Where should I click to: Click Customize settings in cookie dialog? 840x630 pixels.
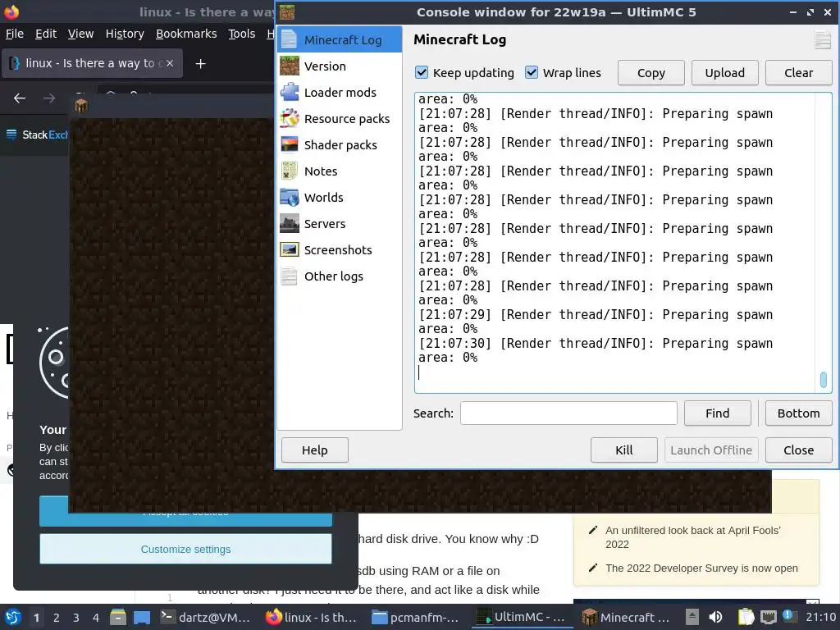tap(185, 549)
